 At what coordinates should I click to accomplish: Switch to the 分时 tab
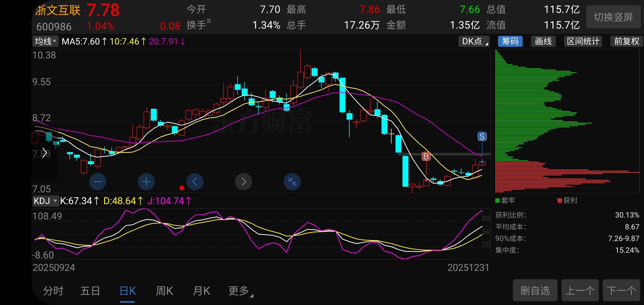(x=53, y=291)
